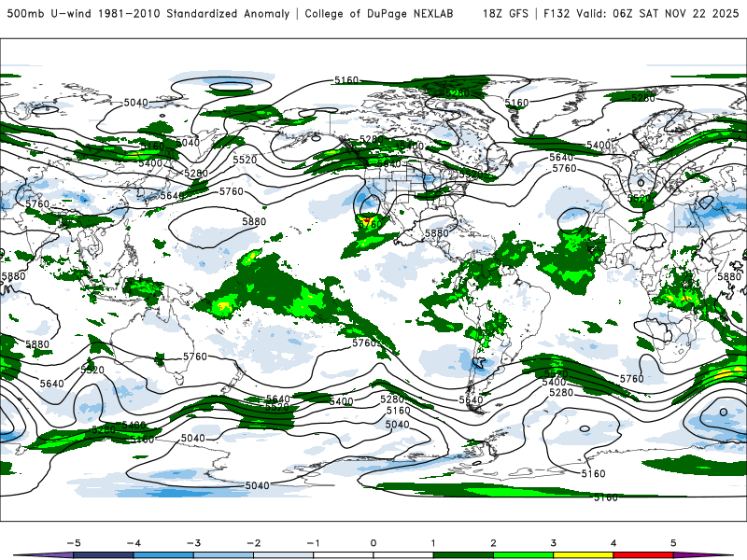Click the 'College of DuPage NEXLAB' text
The width and height of the screenshot is (747, 560).
coord(379,13)
